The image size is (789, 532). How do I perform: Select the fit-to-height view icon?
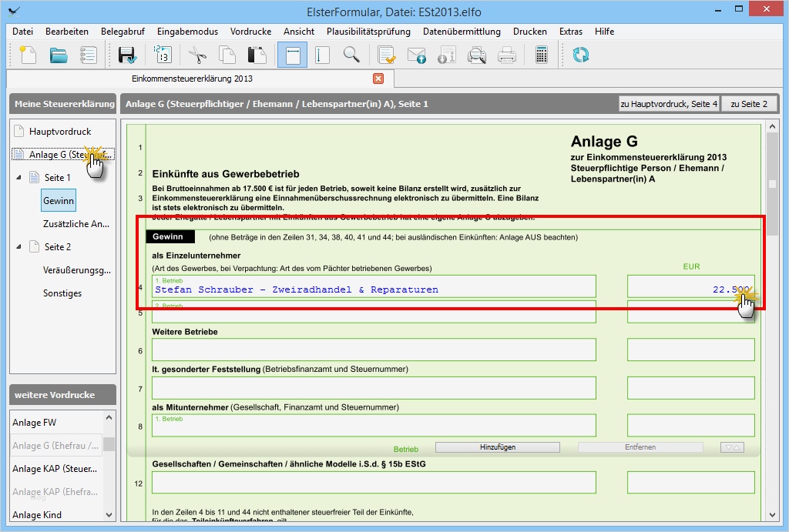[x=322, y=55]
